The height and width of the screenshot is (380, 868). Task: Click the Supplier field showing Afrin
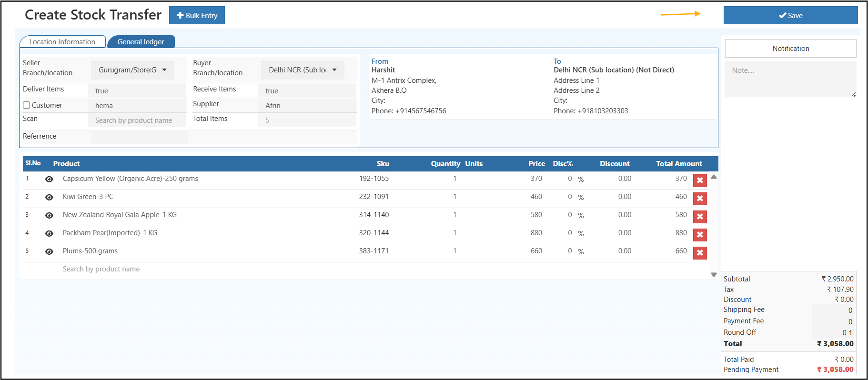pyautogui.click(x=307, y=106)
